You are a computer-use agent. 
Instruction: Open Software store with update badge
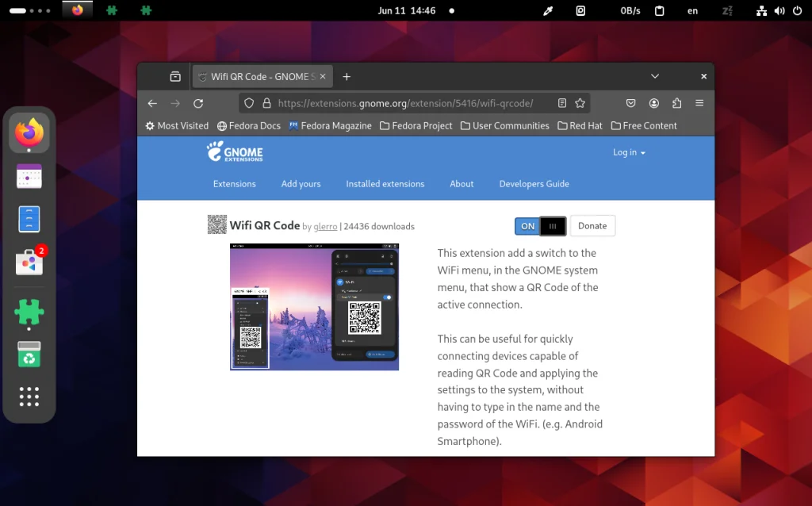pos(29,262)
